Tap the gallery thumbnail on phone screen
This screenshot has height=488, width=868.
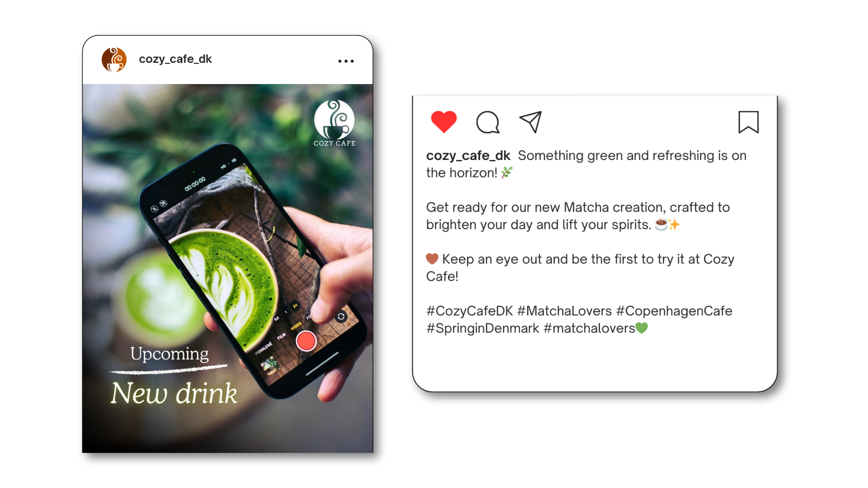270,365
